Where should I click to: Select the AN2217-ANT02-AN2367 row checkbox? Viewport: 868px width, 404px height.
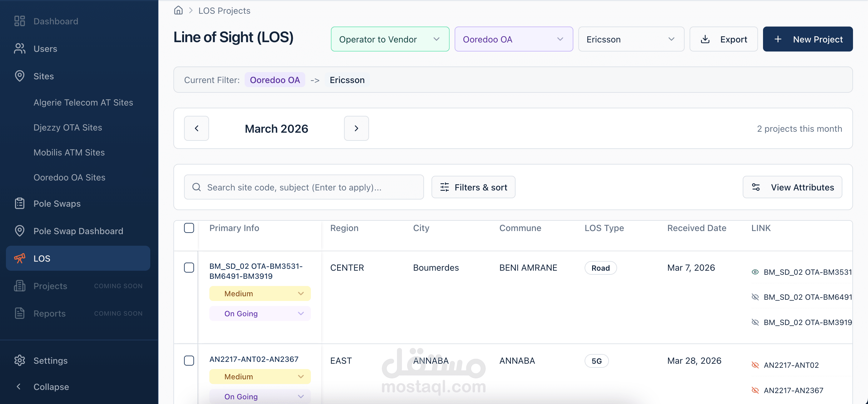tap(189, 361)
